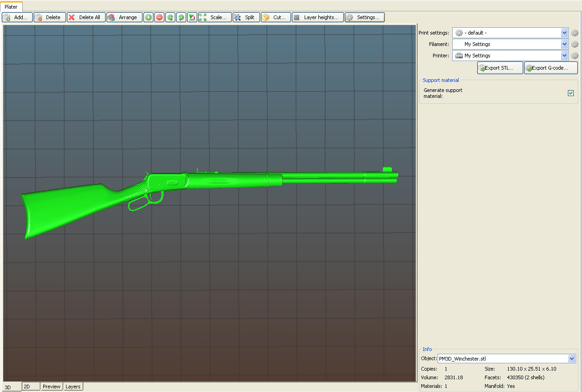Screen dimensions: 582x392
Task: Rotate 45° counter-clockwise using rotate icon
Action: pos(170,17)
